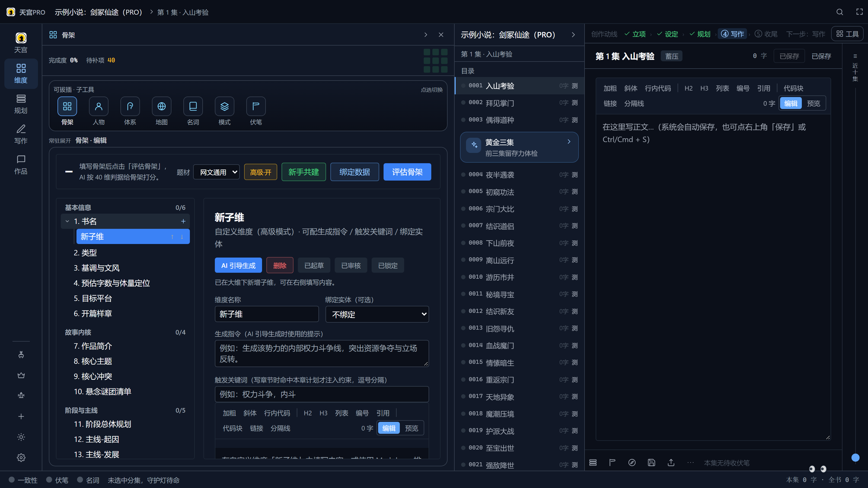Open the 绑定实体 不绑定 dropdown
The image size is (868, 488).
coord(377,314)
